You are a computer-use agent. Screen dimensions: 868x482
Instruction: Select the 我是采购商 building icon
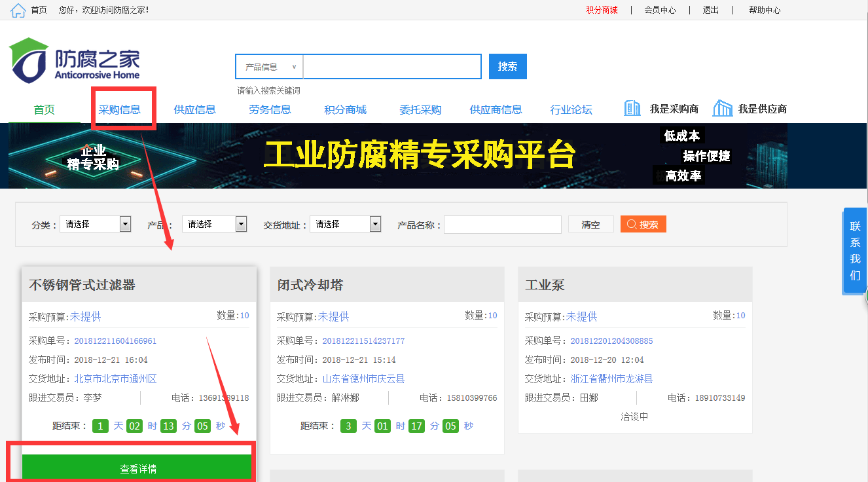click(x=632, y=109)
